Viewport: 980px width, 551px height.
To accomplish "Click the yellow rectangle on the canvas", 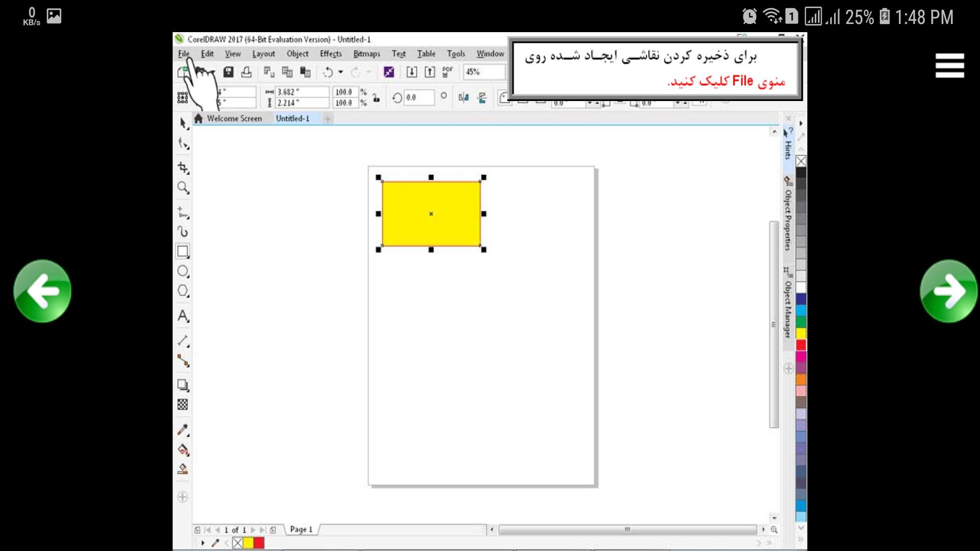I will (x=431, y=213).
